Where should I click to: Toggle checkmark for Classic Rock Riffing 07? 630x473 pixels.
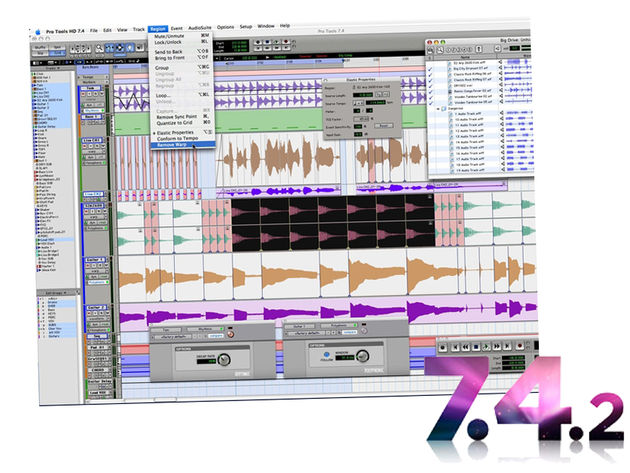click(430, 81)
